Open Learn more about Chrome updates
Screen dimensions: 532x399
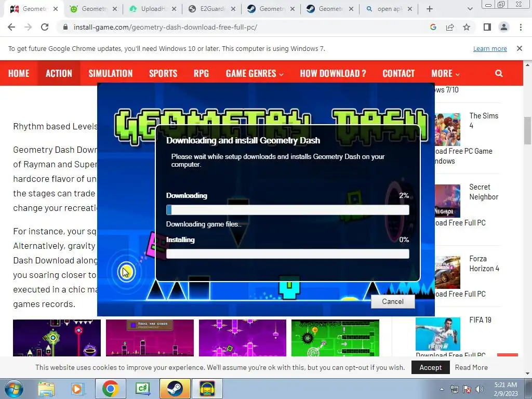click(x=490, y=48)
